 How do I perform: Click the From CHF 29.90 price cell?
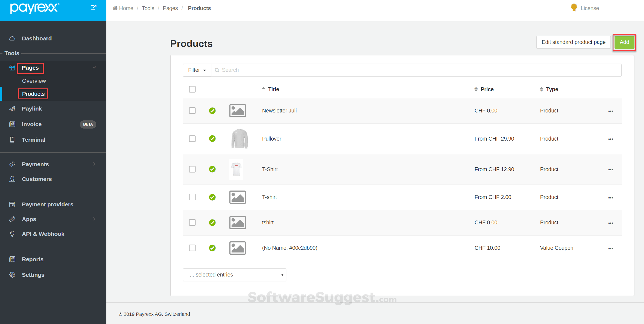[x=494, y=139]
